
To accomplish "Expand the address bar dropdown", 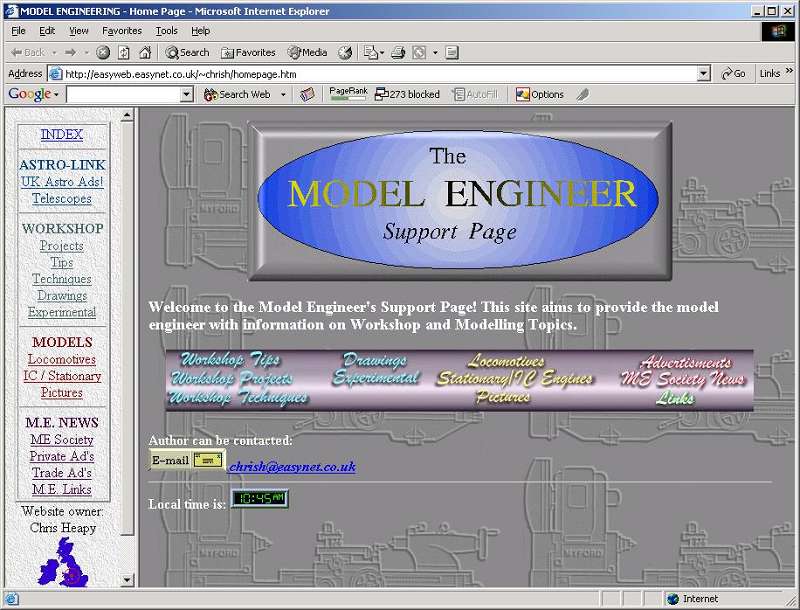I will (x=704, y=73).
